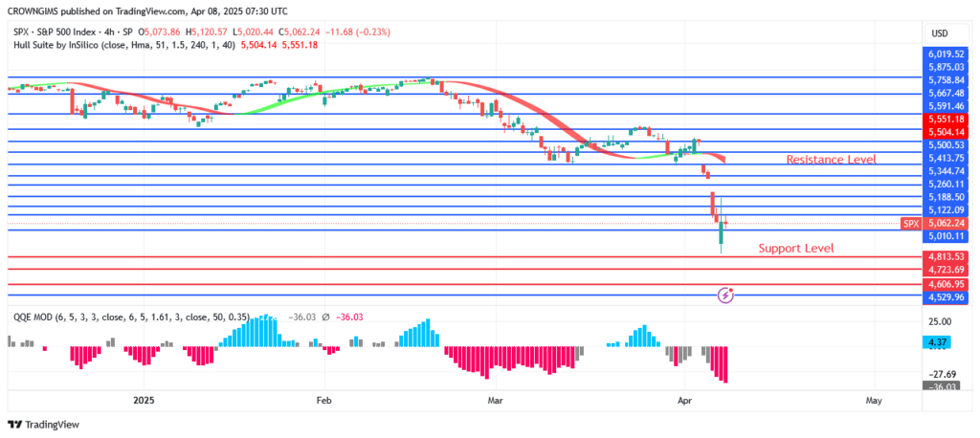Click the blue 4.37 QQE value tag
980x438 pixels.
pyautogui.click(x=938, y=341)
